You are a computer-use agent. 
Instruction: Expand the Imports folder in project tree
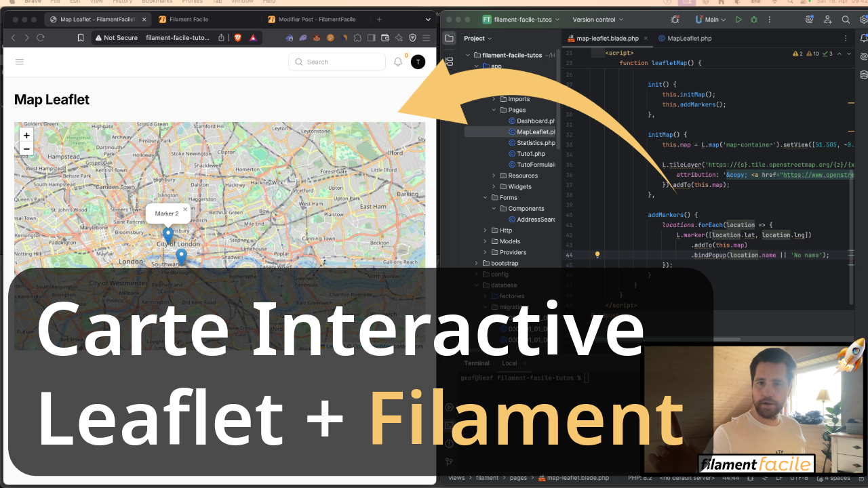click(x=494, y=99)
